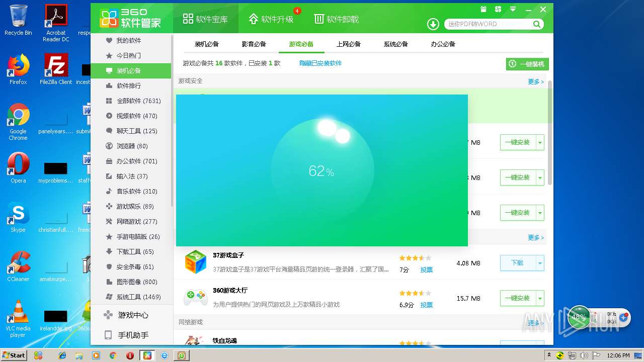Switch to the 上网必备 tab
This screenshot has height=362, width=644.
tap(349, 44)
